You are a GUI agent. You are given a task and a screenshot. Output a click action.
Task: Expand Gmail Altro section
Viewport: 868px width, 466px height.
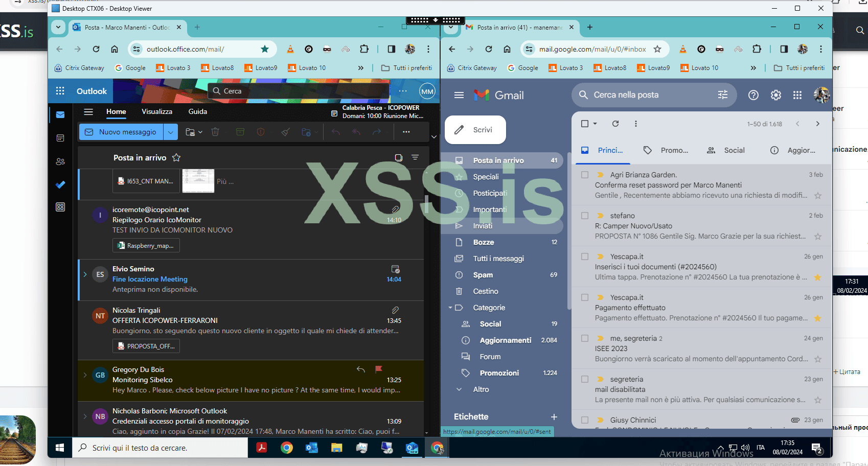pyautogui.click(x=459, y=389)
